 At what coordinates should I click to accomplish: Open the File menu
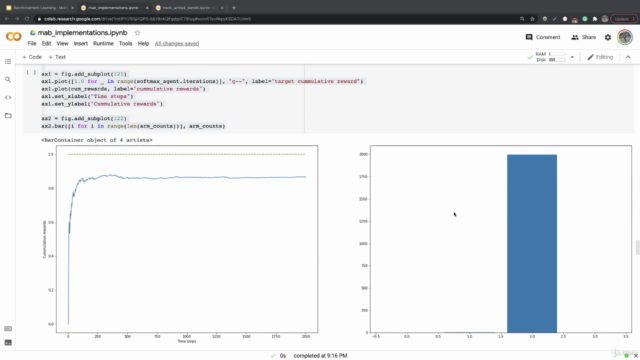[32, 44]
